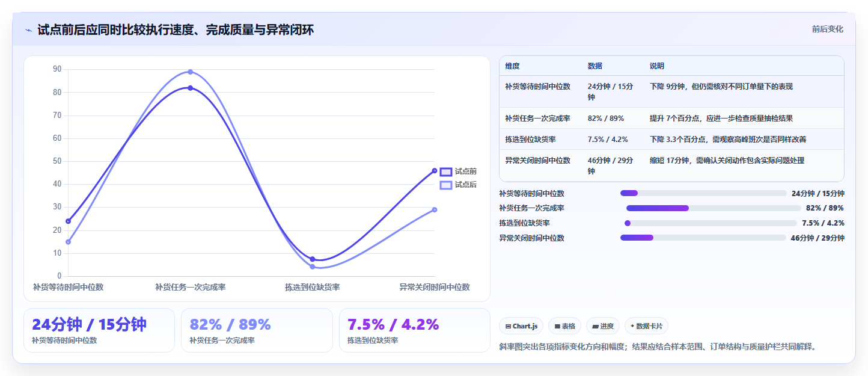Click the value 46分钟 / 29分钟 beside the progress bar
868x376 pixels.
(818, 238)
